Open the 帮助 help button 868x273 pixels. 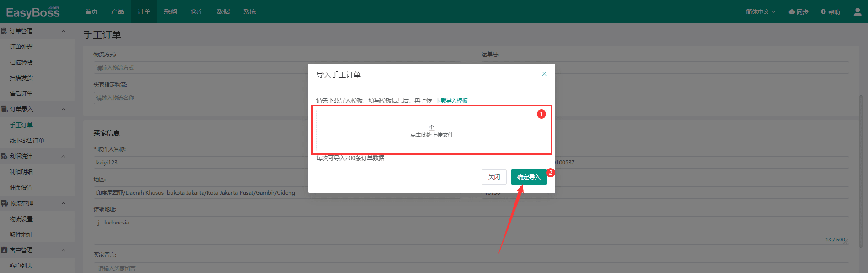(x=830, y=12)
